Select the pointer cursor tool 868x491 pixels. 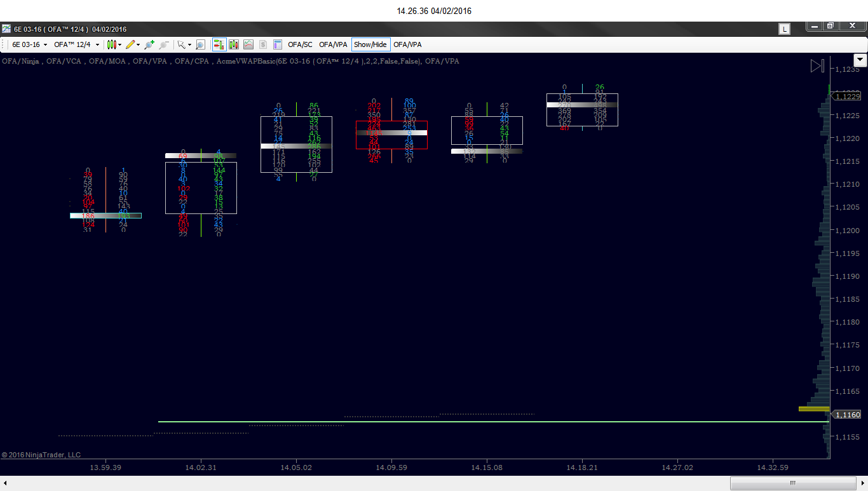tap(181, 44)
